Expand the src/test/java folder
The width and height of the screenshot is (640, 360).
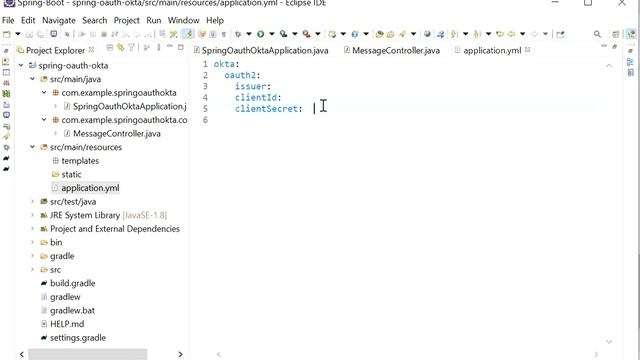point(32,202)
